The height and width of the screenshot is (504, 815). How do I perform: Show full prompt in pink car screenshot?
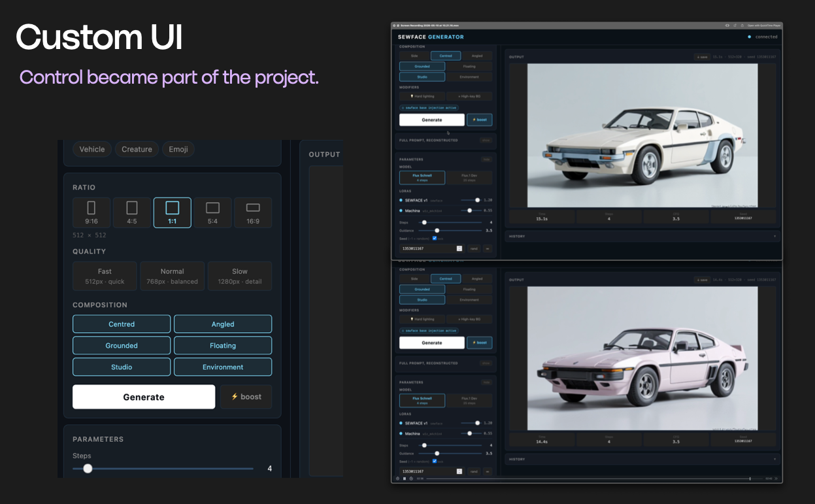click(486, 363)
